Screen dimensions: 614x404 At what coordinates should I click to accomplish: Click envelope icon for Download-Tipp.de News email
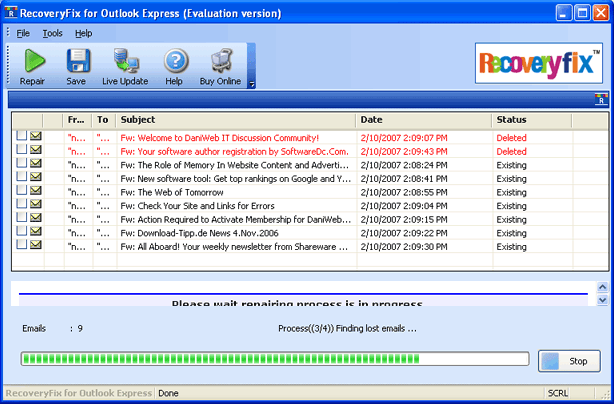(x=36, y=231)
